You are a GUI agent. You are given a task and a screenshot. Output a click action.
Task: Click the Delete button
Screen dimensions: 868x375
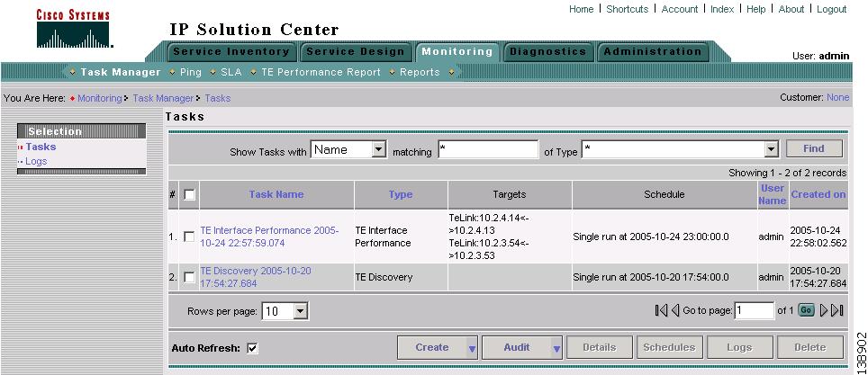click(x=809, y=347)
